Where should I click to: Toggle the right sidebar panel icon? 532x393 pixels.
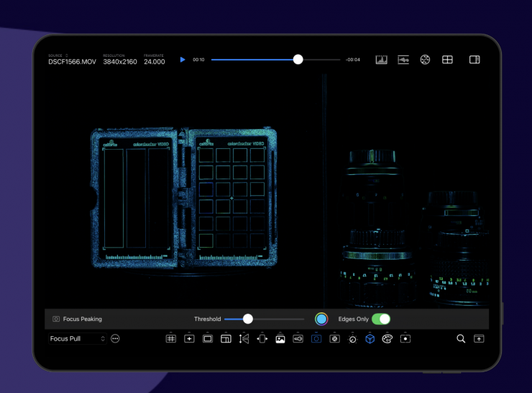[474, 60]
